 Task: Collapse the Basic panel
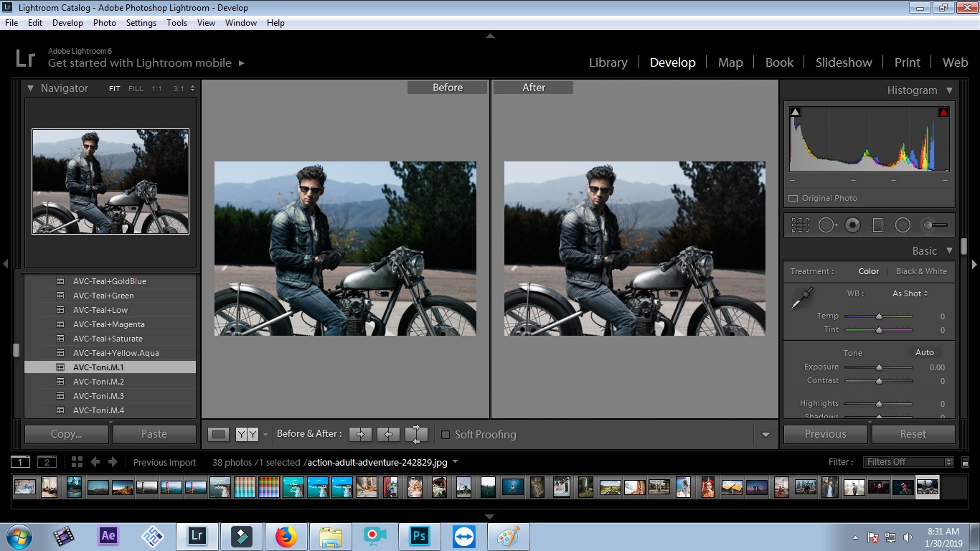tap(949, 251)
